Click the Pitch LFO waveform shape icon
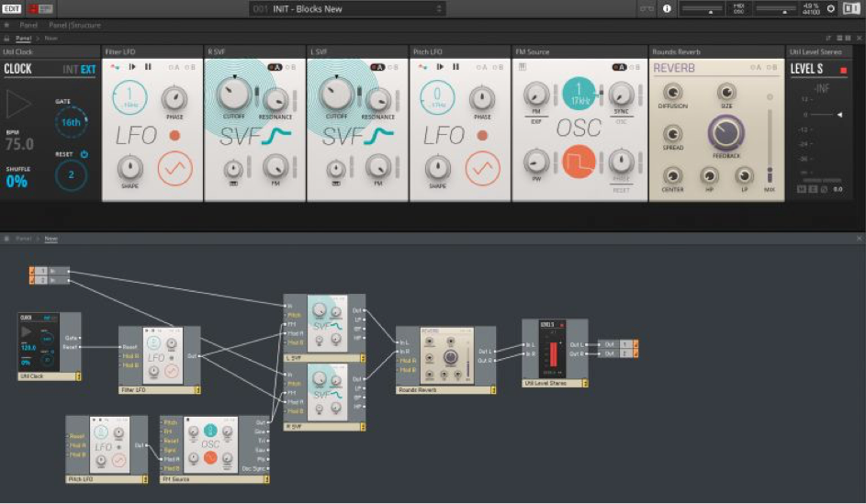The image size is (866, 504). point(483,168)
